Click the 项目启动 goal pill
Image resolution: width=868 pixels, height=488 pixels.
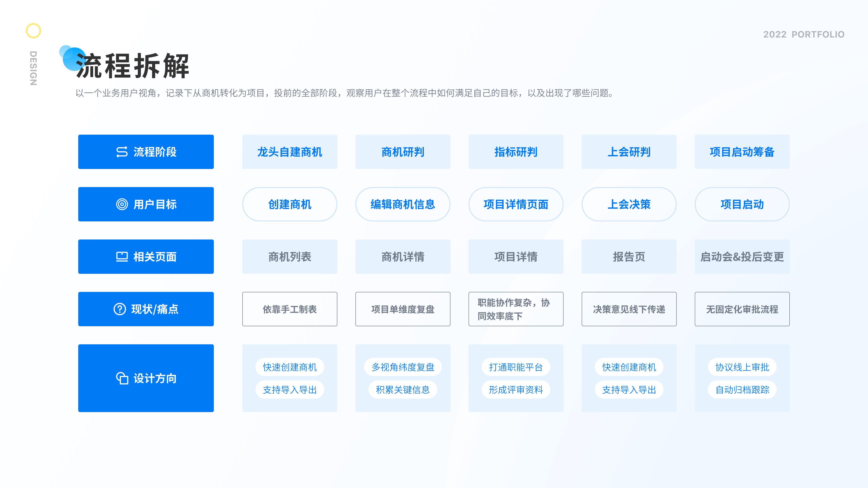(742, 204)
